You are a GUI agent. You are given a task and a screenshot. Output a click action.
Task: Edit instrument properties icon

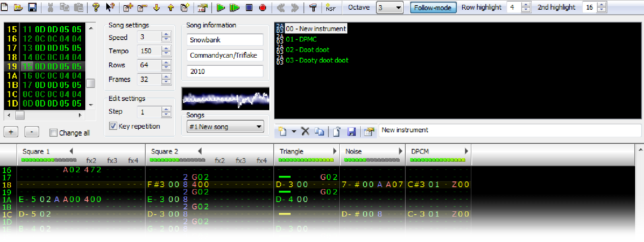[369, 131]
